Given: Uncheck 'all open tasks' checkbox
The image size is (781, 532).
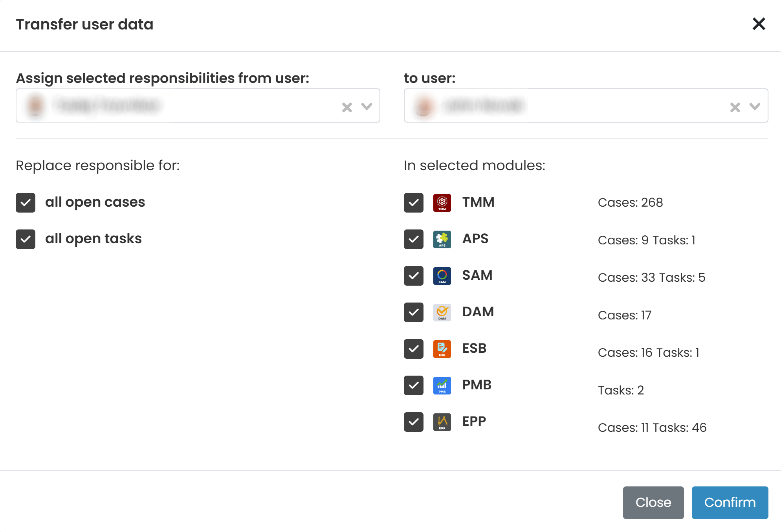Looking at the screenshot, I should coord(26,239).
